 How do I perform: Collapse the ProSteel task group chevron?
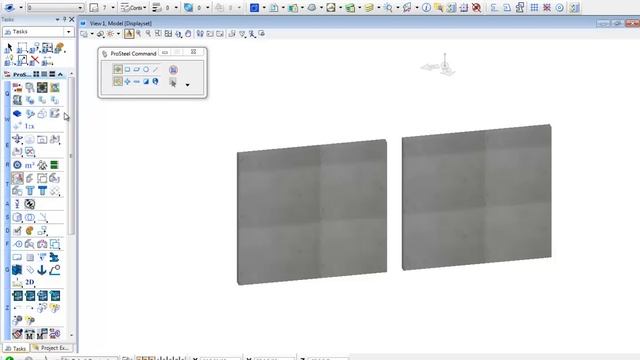60,74
